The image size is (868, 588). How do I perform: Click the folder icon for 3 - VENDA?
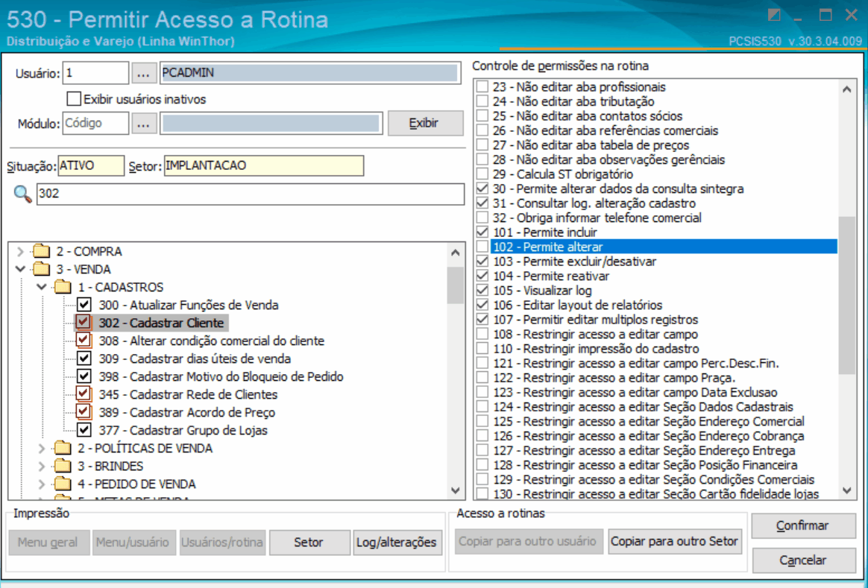[x=42, y=269]
